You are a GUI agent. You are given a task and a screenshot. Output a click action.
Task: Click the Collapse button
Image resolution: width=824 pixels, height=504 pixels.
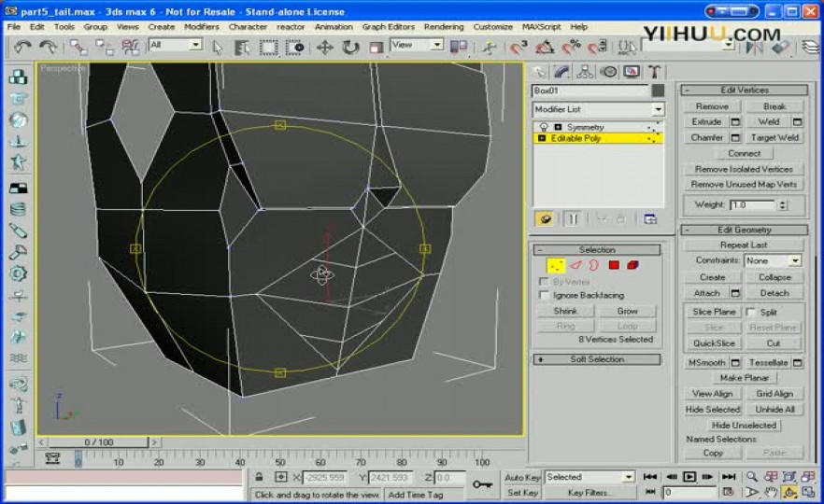point(774,277)
